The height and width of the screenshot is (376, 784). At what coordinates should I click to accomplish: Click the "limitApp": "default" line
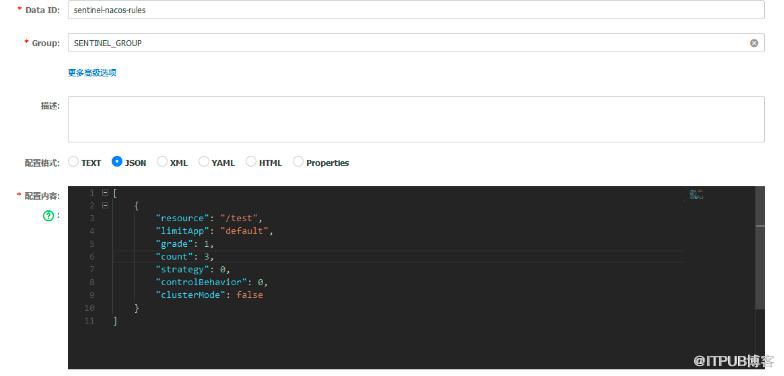(x=215, y=231)
